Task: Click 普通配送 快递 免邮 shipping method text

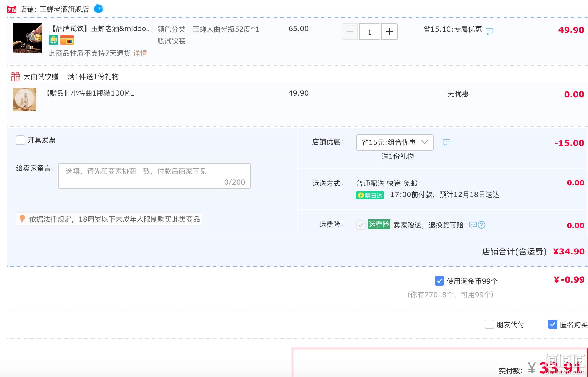Action: tap(386, 184)
